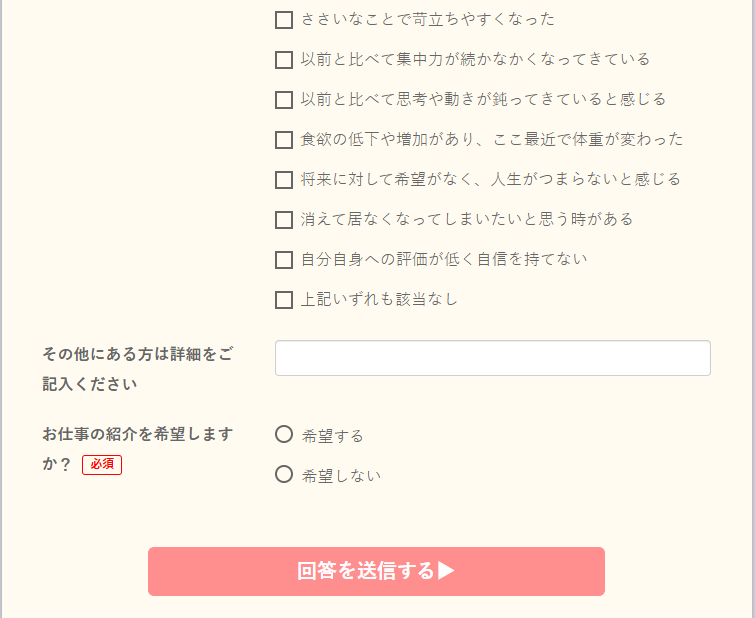The image size is (755, 618).
Task: Click the '希望する' label text
Action: [x=333, y=436]
